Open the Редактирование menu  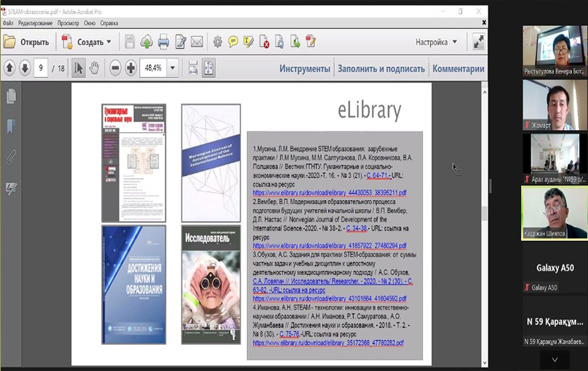tap(35, 23)
